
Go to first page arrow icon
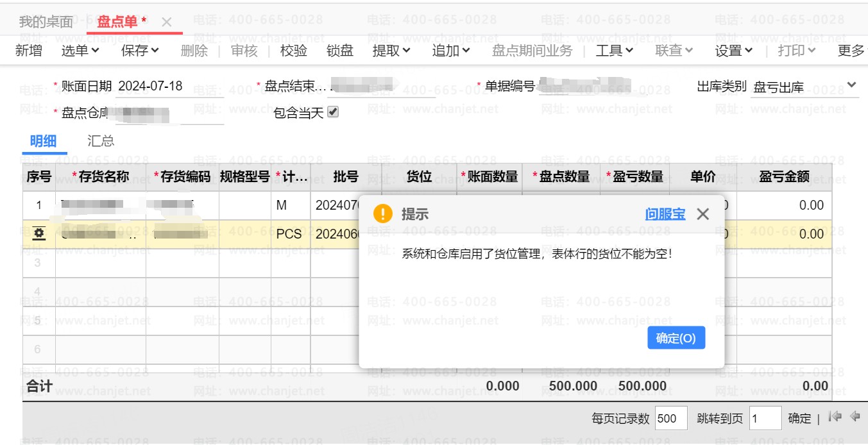tap(835, 417)
